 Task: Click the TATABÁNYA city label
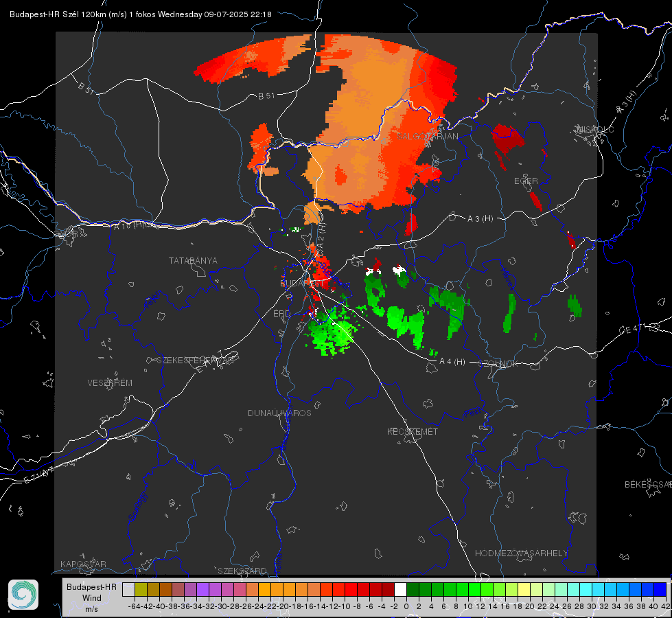point(193,261)
